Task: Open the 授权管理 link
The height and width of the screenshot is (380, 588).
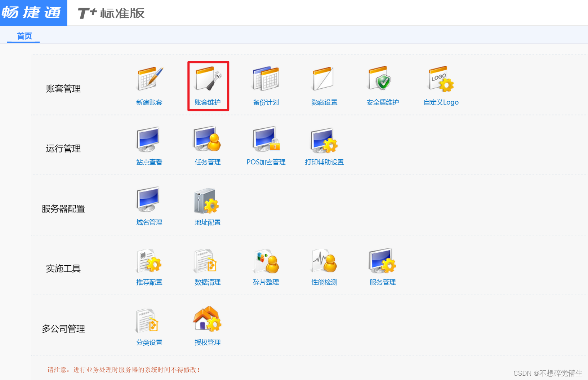Action: 208,343
